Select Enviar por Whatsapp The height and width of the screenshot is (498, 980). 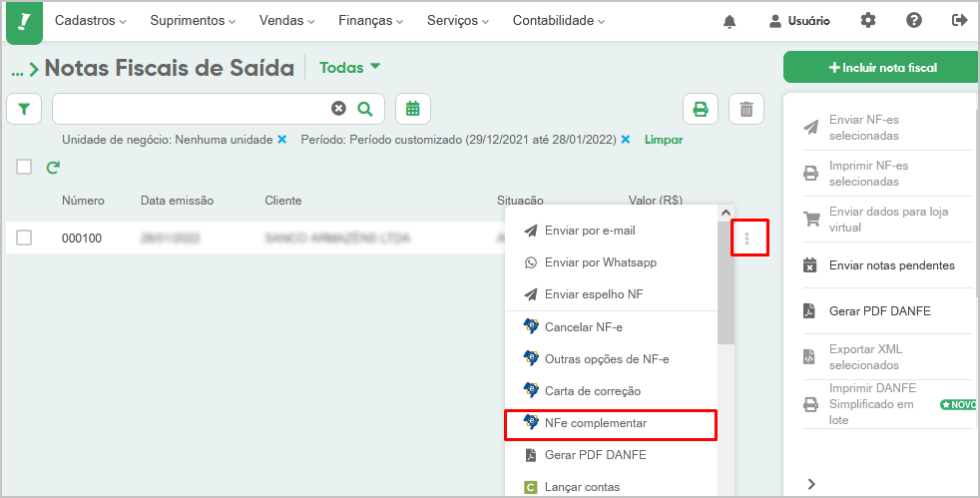(611, 262)
